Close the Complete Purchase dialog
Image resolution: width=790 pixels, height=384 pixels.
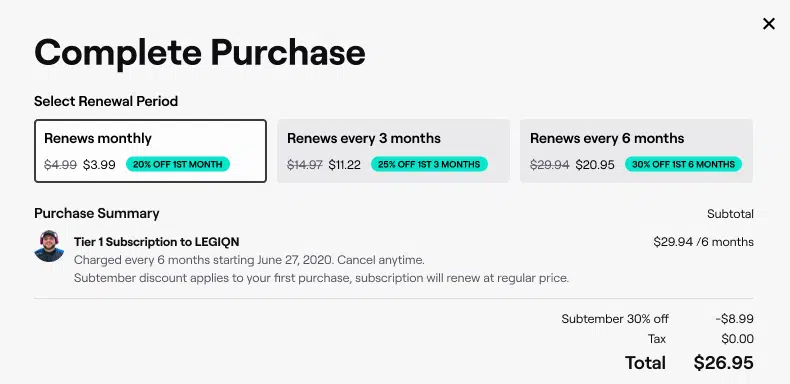(768, 24)
